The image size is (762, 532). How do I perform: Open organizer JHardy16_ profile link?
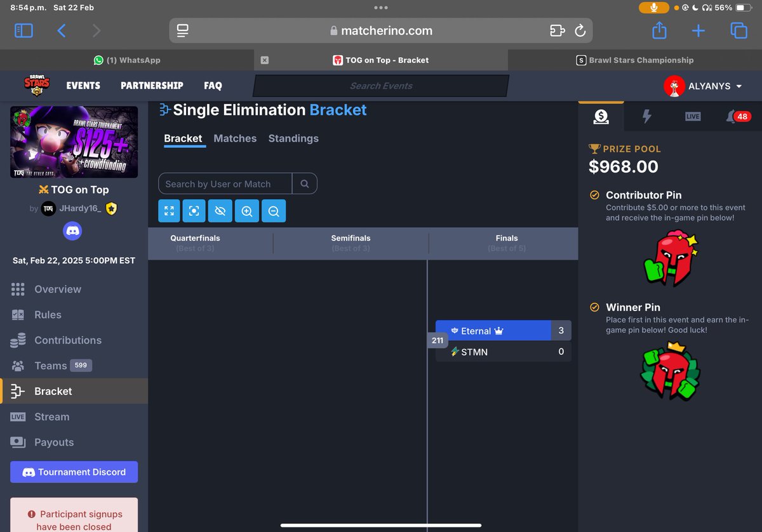[x=79, y=208]
